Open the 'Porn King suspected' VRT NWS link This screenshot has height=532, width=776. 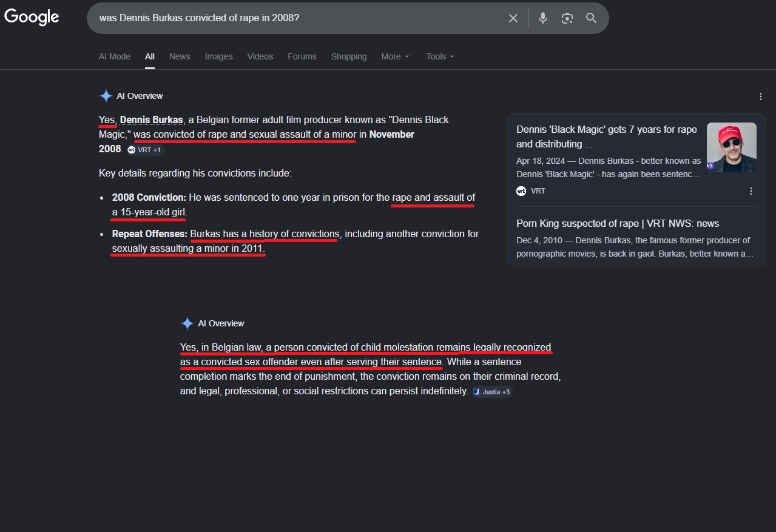pyautogui.click(x=617, y=223)
